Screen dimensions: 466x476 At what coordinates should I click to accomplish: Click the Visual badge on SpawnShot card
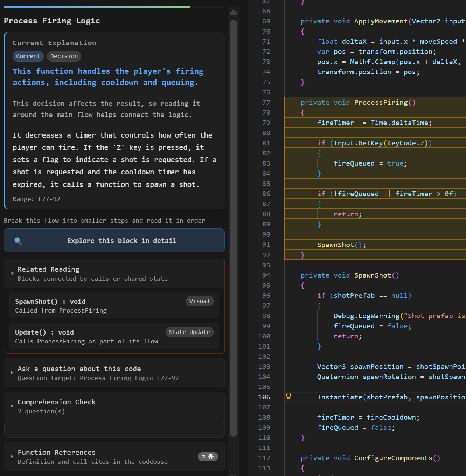tap(199, 301)
